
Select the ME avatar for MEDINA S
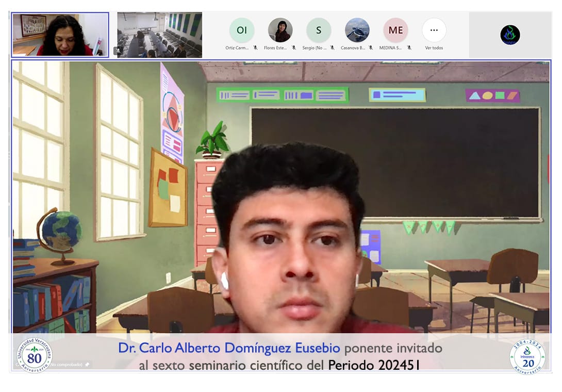coord(395,30)
